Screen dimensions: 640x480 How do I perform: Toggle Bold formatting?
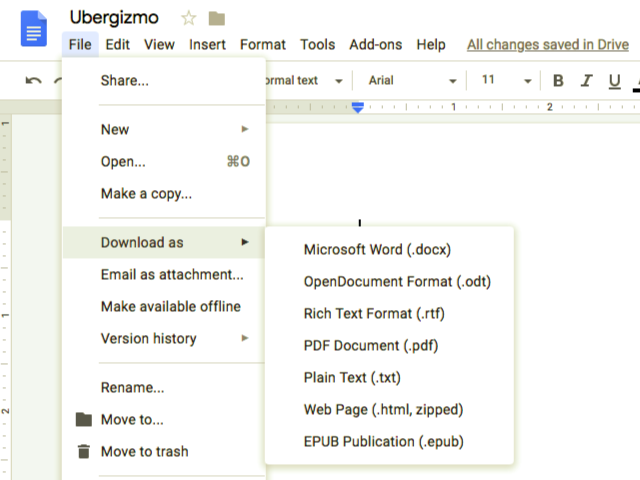558,81
